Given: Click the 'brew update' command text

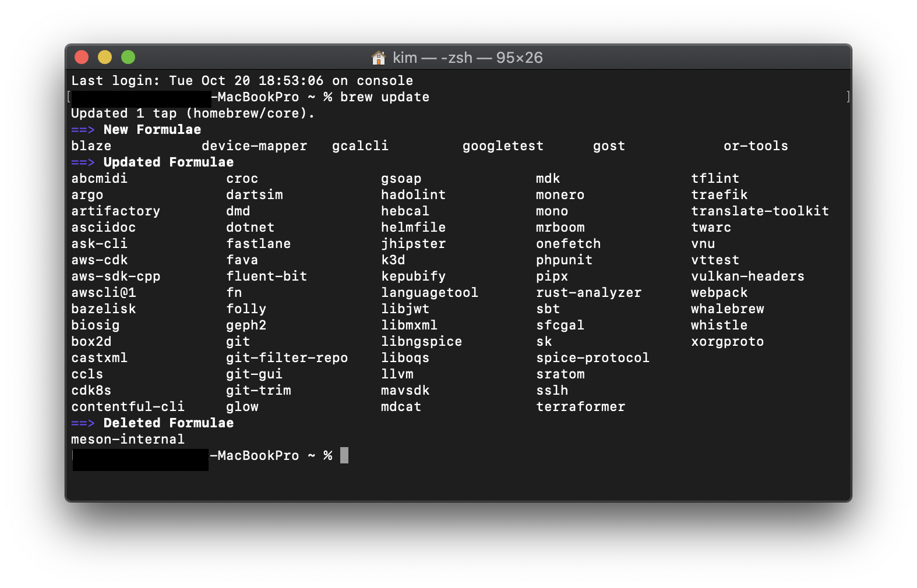Looking at the screenshot, I should 385,97.
